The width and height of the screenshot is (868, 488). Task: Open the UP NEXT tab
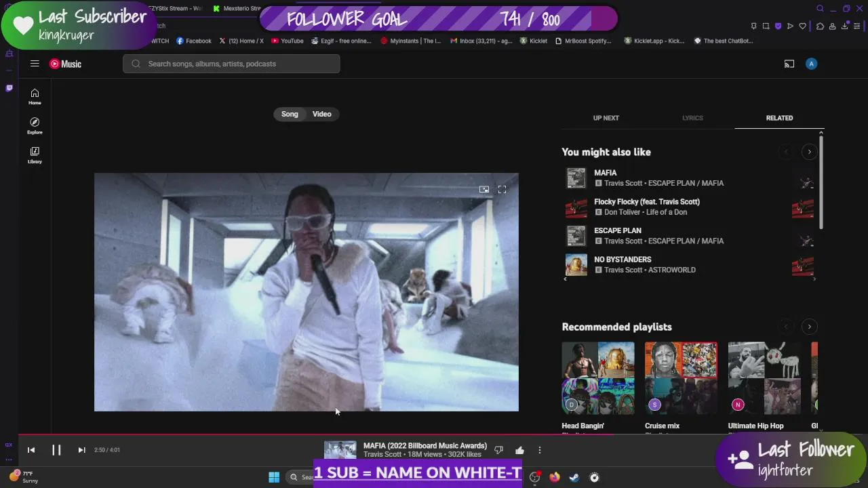(606, 118)
